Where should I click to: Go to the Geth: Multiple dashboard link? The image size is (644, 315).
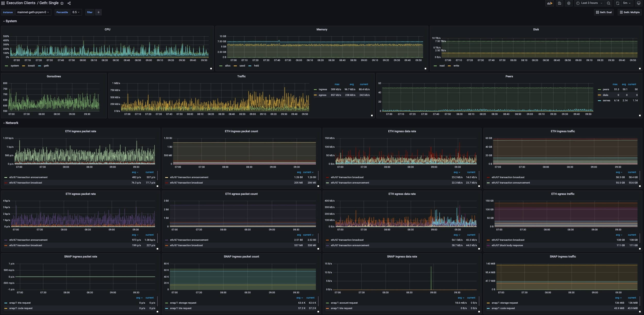(x=630, y=12)
